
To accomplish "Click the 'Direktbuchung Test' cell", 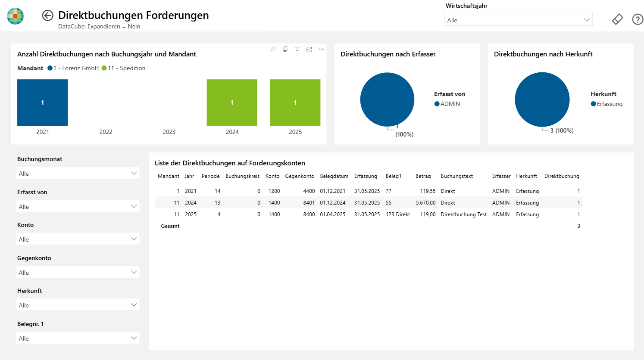I will (463, 214).
